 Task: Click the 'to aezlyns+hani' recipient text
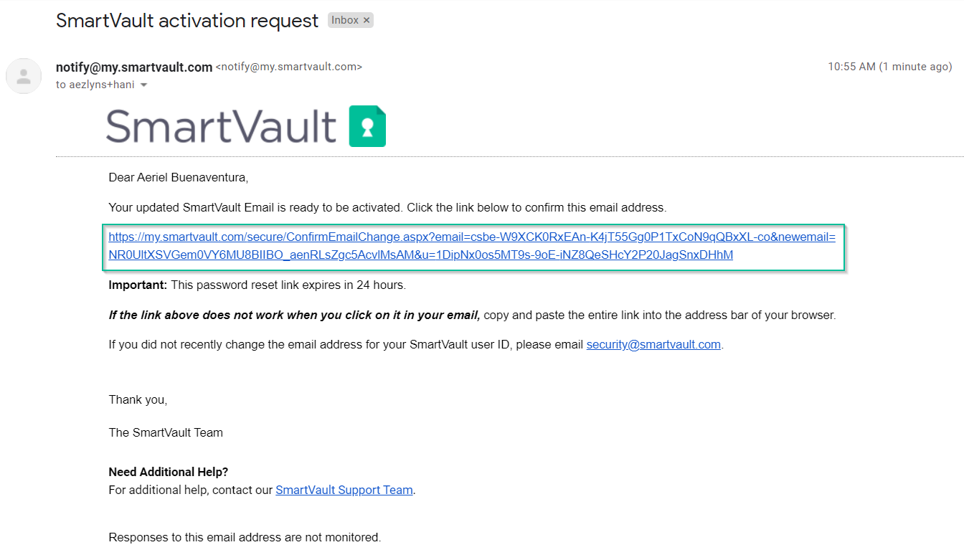coord(95,85)
